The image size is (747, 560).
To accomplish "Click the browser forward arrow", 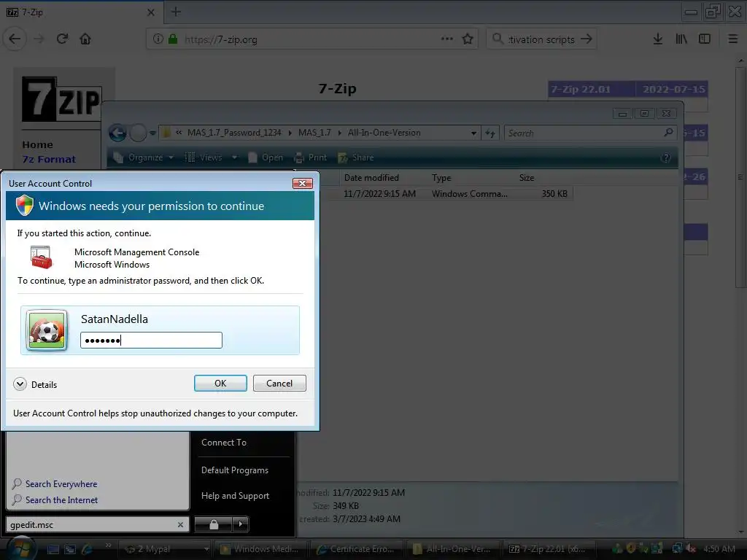I will pyautogui.click(x=39, y=39).
